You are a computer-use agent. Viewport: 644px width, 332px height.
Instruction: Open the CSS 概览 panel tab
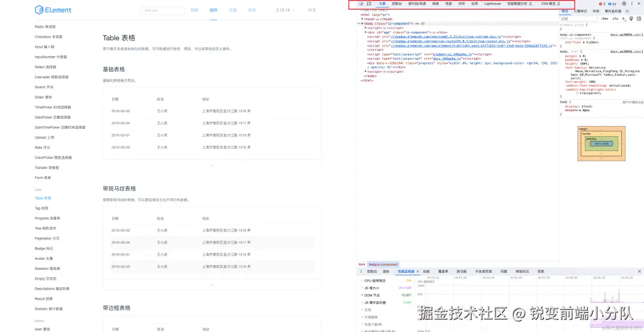[x=550, y=4]
